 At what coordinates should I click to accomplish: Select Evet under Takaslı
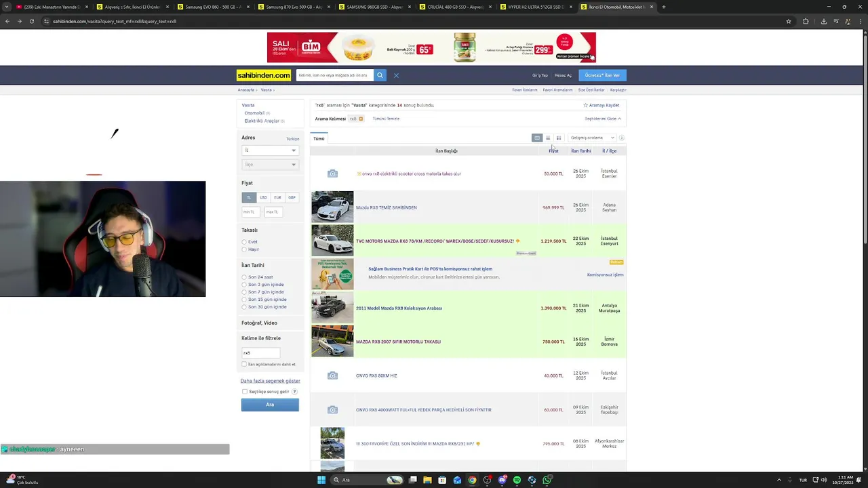[x=244, y=242]
